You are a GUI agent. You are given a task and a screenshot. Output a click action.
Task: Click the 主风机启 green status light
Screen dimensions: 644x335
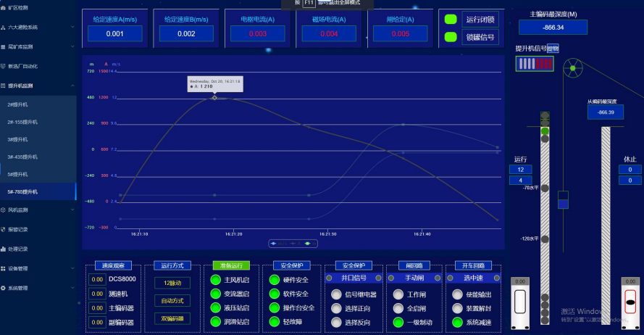click(x=215, y=280)
